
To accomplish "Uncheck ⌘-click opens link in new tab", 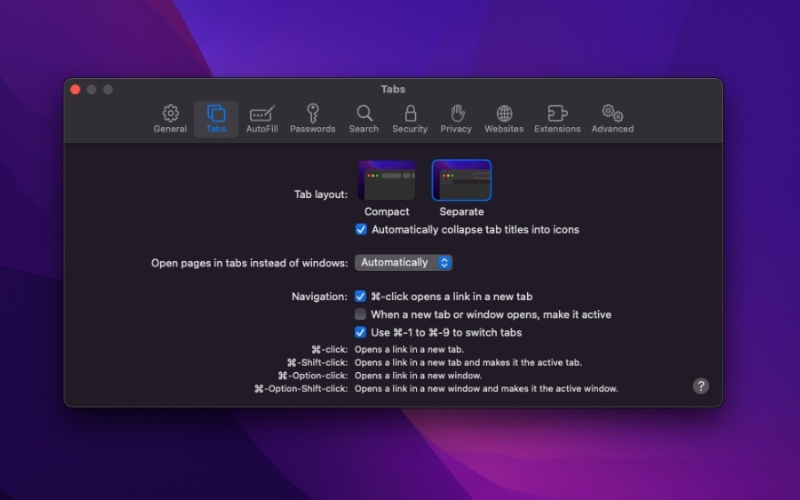I will 361,297.
